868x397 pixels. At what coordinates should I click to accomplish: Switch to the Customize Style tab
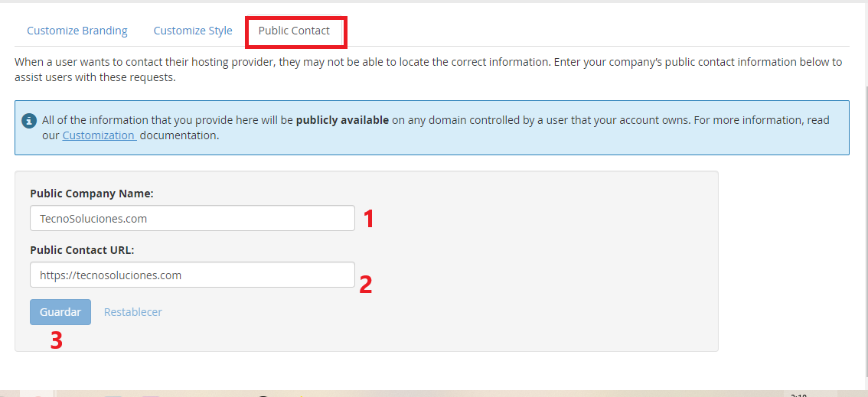tap(193, 31)
